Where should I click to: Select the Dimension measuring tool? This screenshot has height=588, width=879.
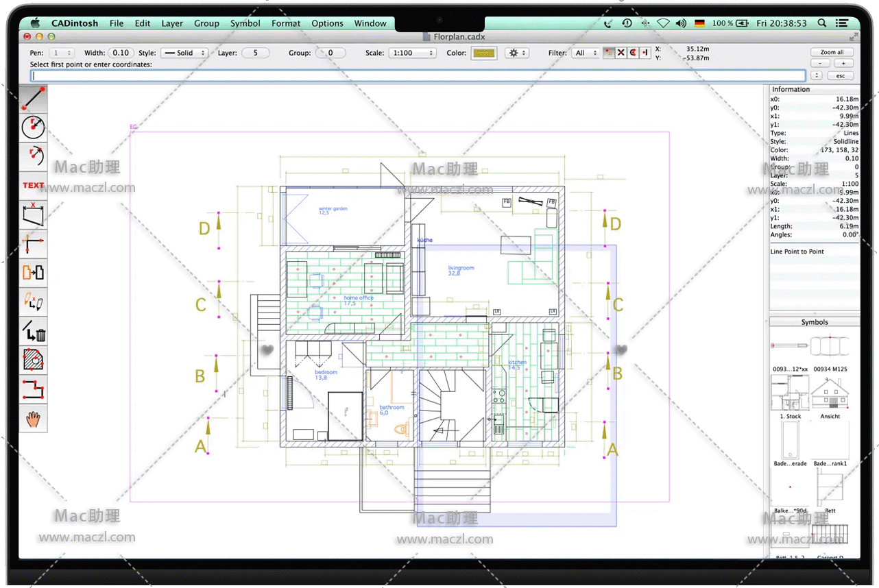click(x=33, y=215)
